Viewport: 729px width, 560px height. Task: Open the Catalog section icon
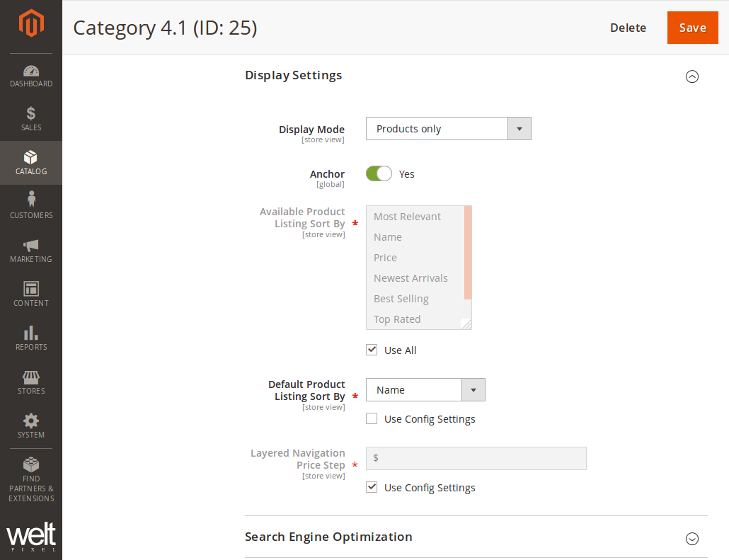[x=31, y=163]
